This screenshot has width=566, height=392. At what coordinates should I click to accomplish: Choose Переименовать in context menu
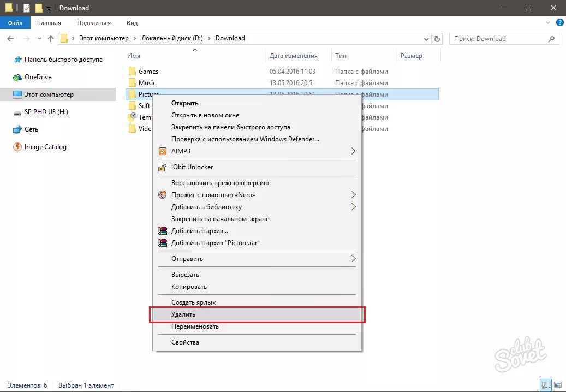(x=257, y=326)
